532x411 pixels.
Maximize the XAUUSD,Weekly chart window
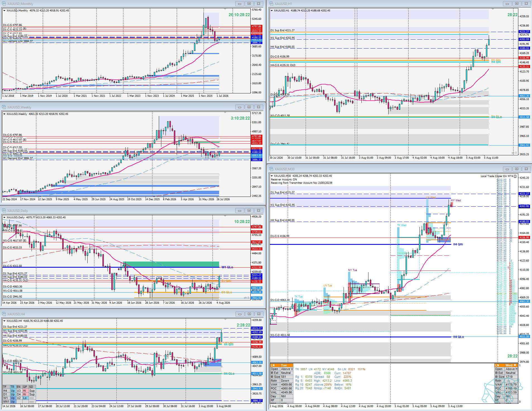[249, 107]
